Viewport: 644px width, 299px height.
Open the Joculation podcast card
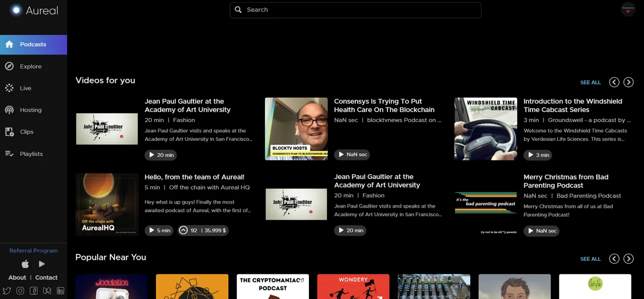point(111,286)
